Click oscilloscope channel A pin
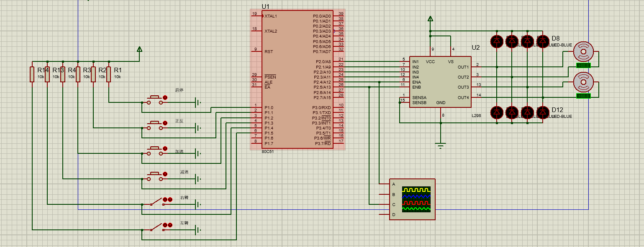The image size is (644, 247). coord(384,184)
